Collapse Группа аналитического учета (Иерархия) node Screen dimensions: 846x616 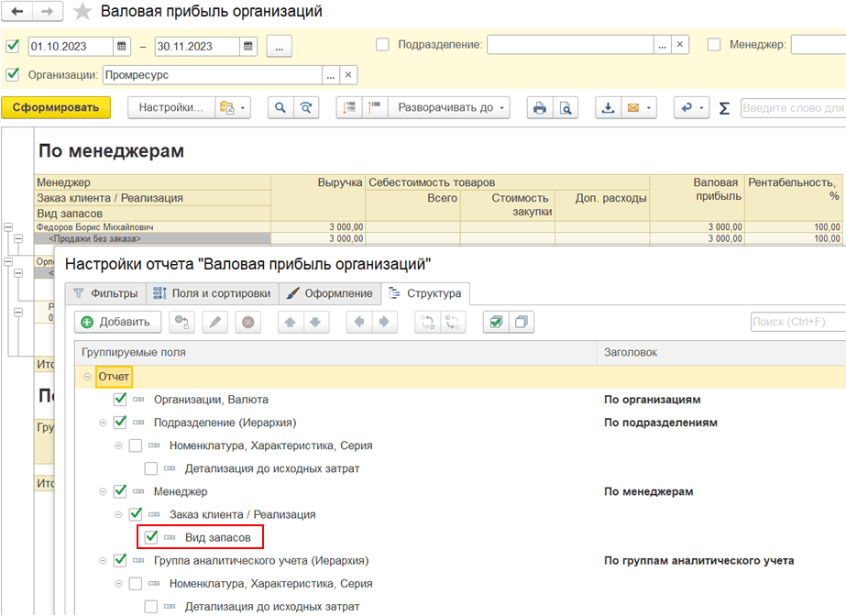pos(103,560)
